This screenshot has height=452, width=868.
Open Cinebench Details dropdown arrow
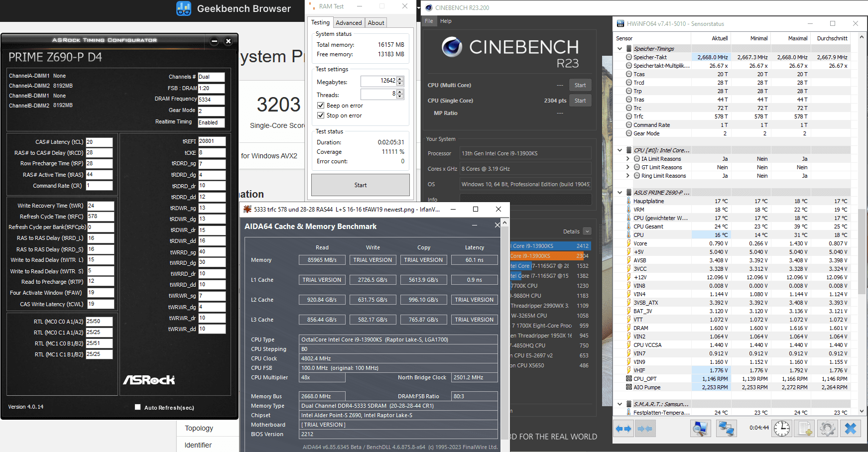pyautogui.click(x=587, y=231)
